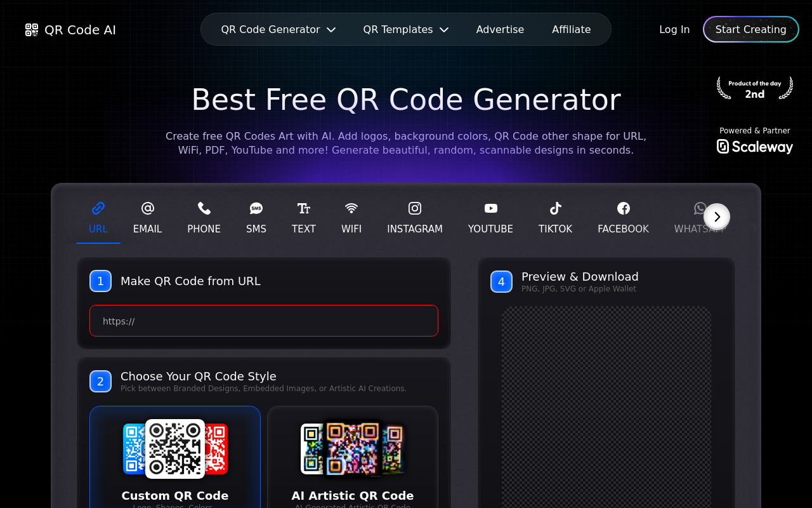
Task: Switch to the SMS tab label
Action: (x=256, y=229)
